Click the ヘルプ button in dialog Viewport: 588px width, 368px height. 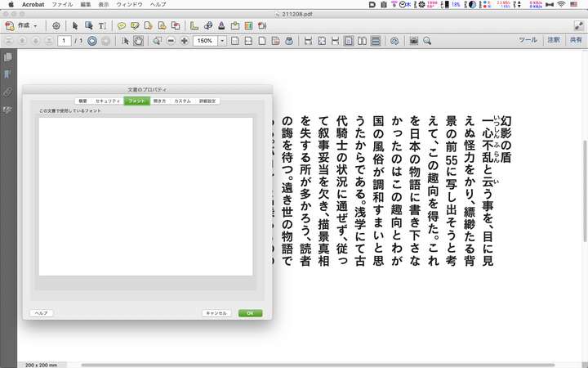tap(42, 312)
